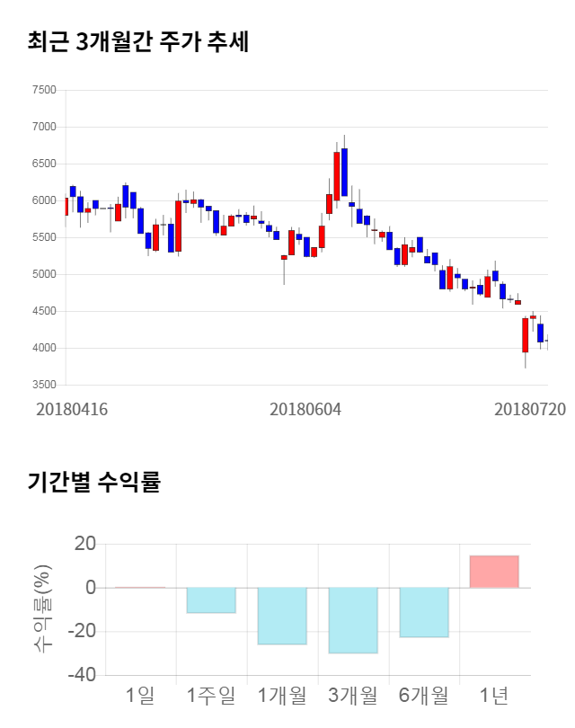Click the 1개월 blue return bar
This screenshot has width=575, height=728.
[282, 616]
